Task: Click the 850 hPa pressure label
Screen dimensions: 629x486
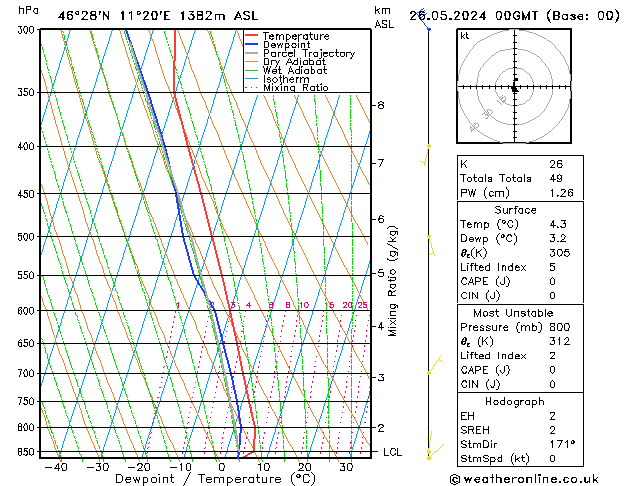Action: tap(28, 452)
